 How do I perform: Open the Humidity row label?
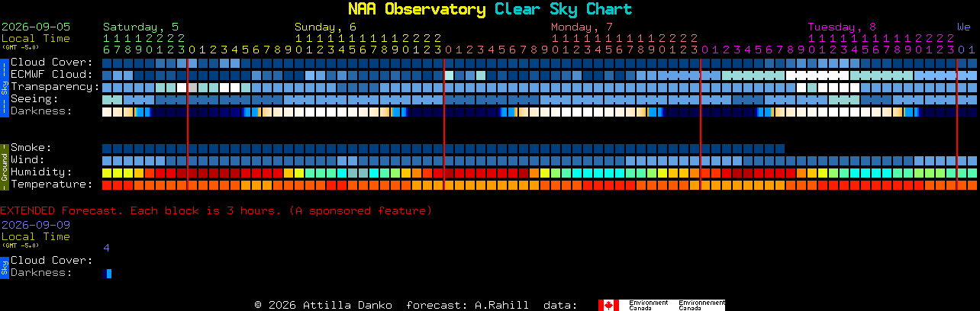tap(41, 172)
